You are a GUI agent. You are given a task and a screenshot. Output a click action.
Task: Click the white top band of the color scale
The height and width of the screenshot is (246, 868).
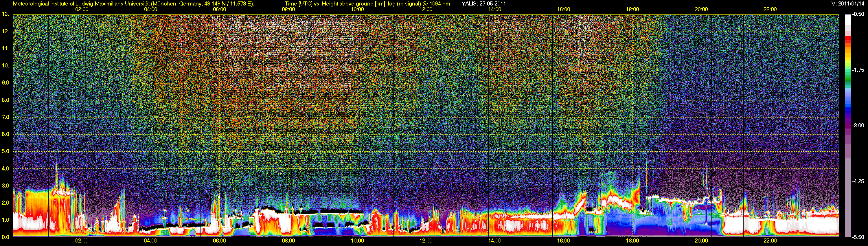click(847, 20)
